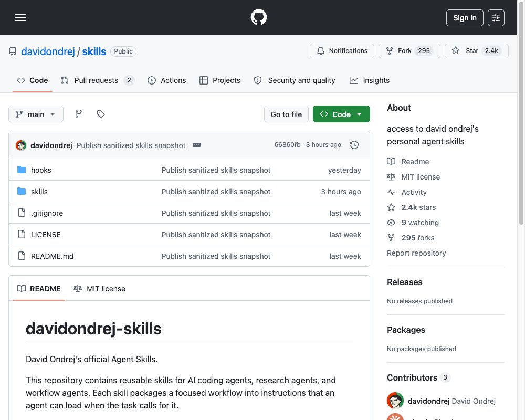This screenshot has height=420, width=525.
Task: Open MIT license link in About sidebar
Action: (414, 177)
